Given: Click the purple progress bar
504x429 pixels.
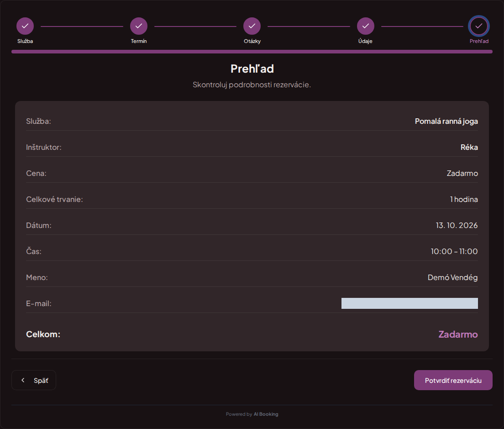Looking at the screenshot, I should [x=252, y=52].
